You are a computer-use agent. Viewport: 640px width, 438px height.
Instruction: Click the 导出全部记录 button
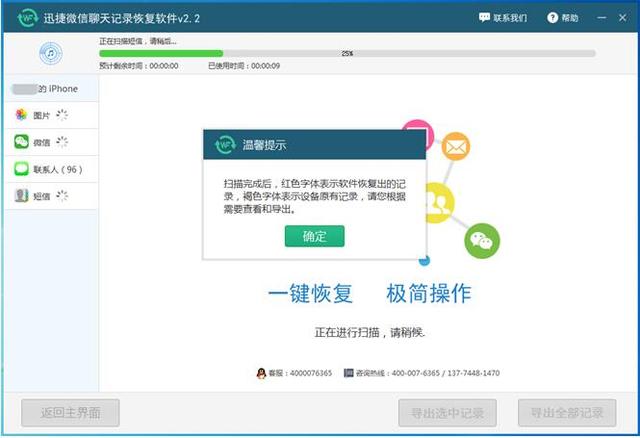567,413
